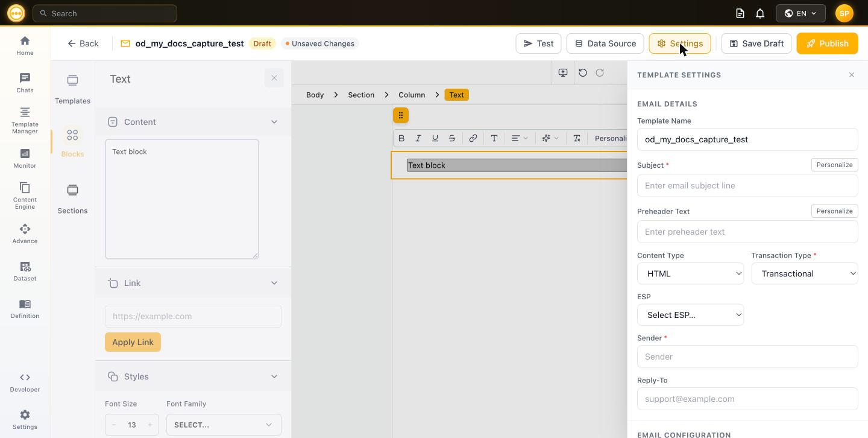Click the Reply-To field
This screenshot has width=868, height=438.
click(747, 399)
